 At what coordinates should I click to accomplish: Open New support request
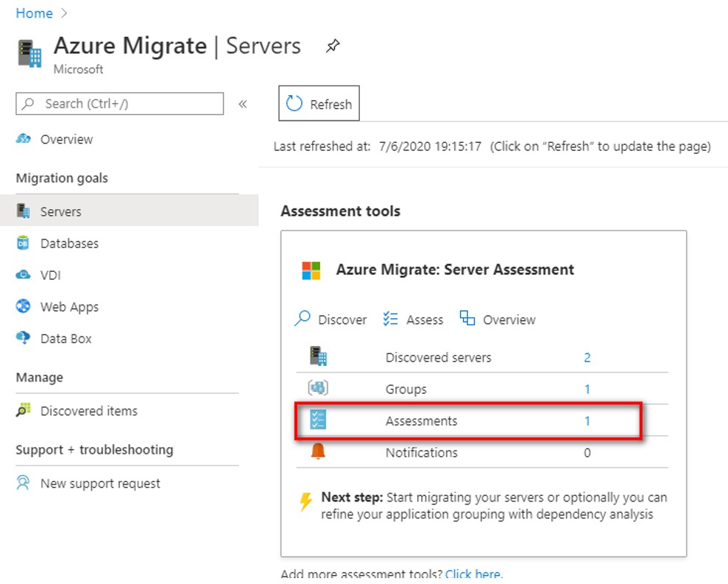pos(100,484)
